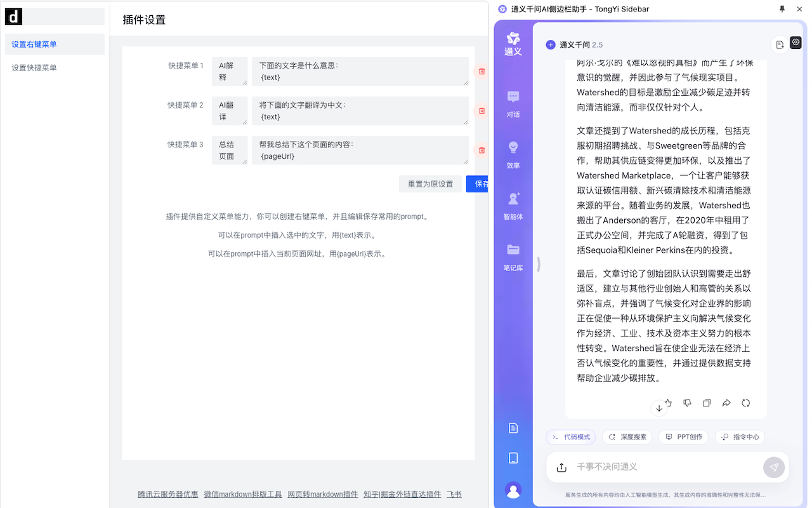Copy the AI response text
This screenshot has height=508, width=812.
(x=706, y=403)
